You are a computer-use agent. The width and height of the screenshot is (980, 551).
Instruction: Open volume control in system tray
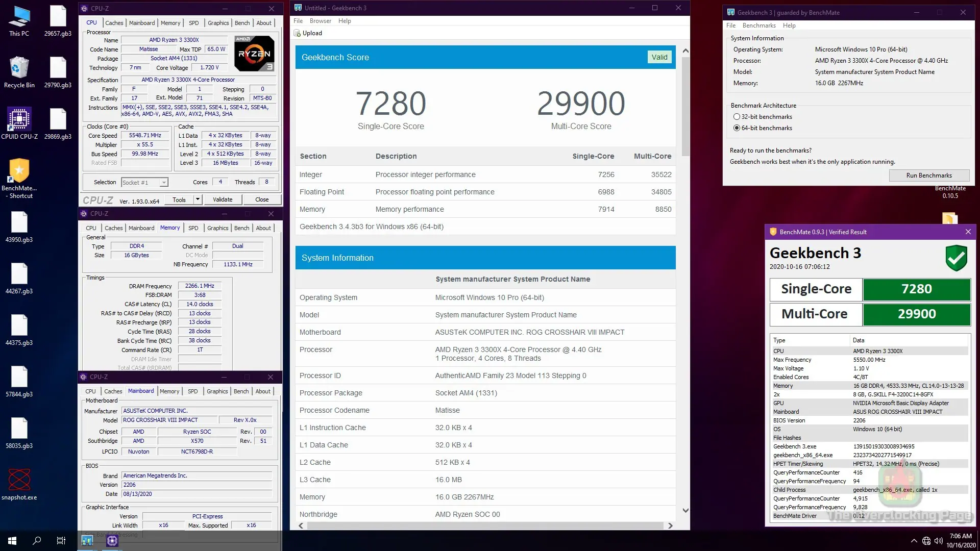pos(939,541)
